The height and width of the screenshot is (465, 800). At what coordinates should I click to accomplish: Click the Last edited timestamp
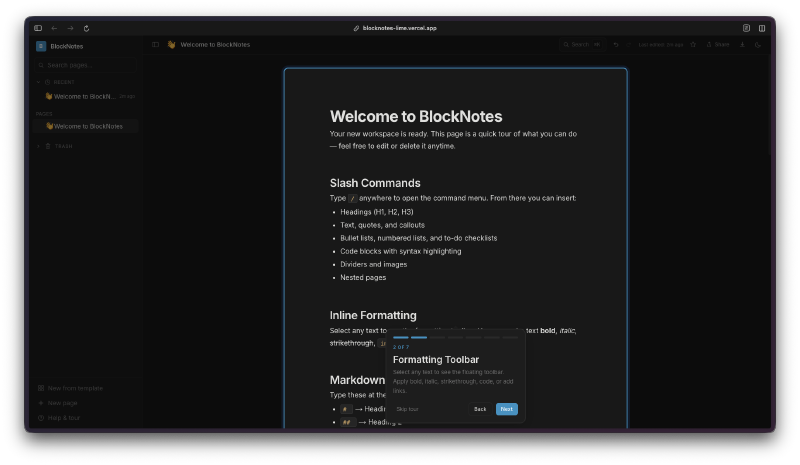(660, 44)
